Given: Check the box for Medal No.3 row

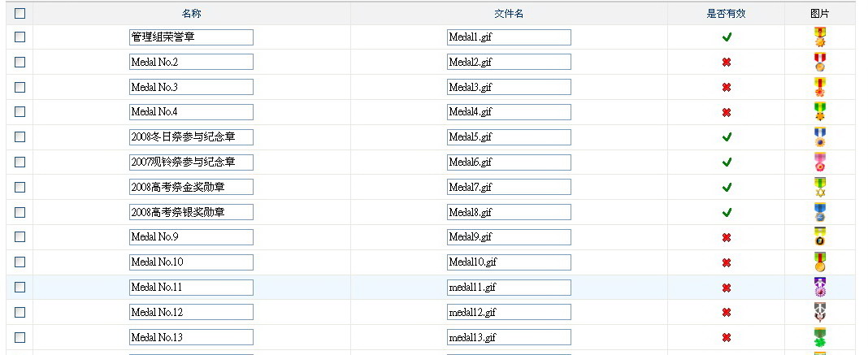Looking at the screenshot, I should click(x=20, y=87).
